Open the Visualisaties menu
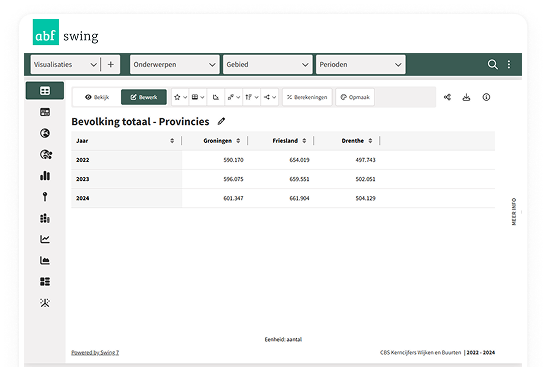Screen dimensions: 547x367 coord(65,64)
